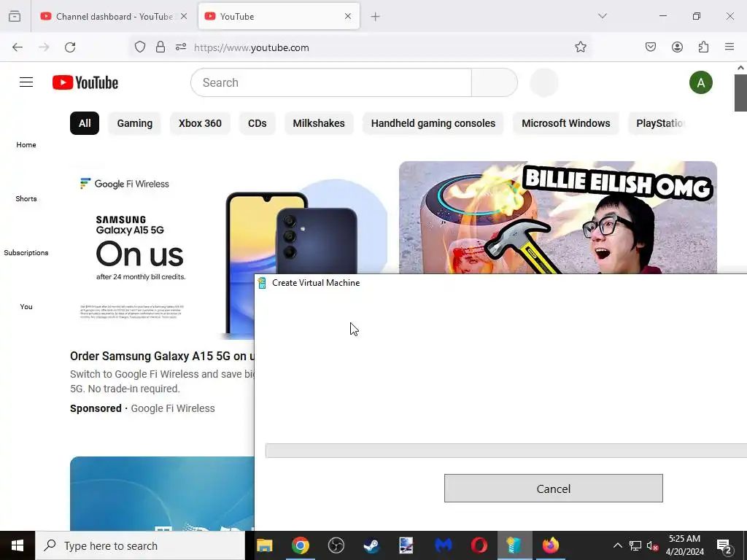Toggle muted volume tray icon
Image resolution: width=747 pixels, height=560 pixels.
pyautogui.click(x=653, y=545)
